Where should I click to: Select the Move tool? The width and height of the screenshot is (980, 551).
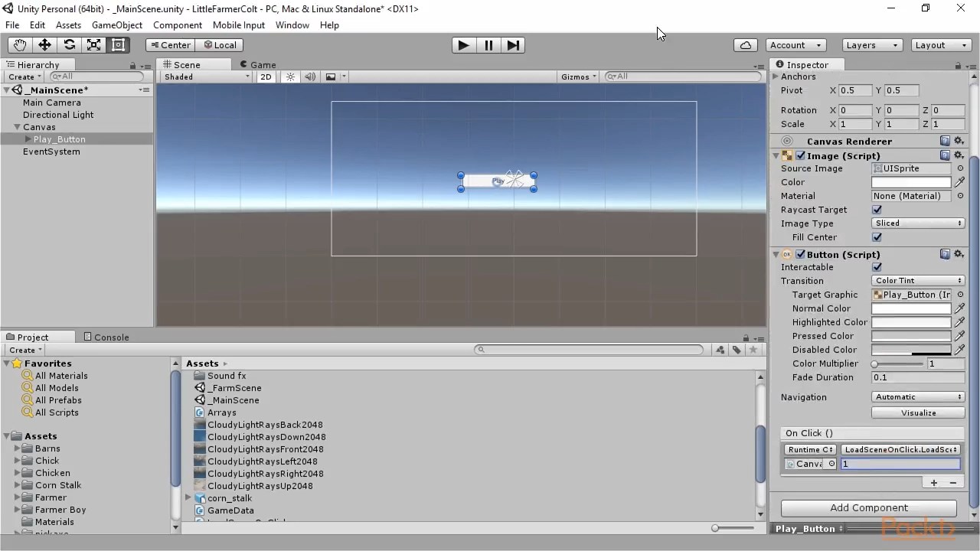tap(44, 45)
